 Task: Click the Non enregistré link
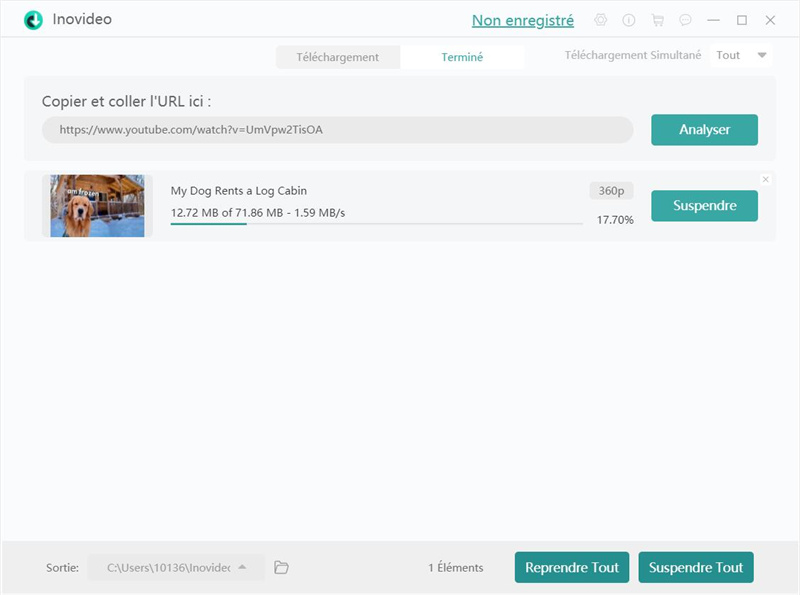click(x=522, y=20)
